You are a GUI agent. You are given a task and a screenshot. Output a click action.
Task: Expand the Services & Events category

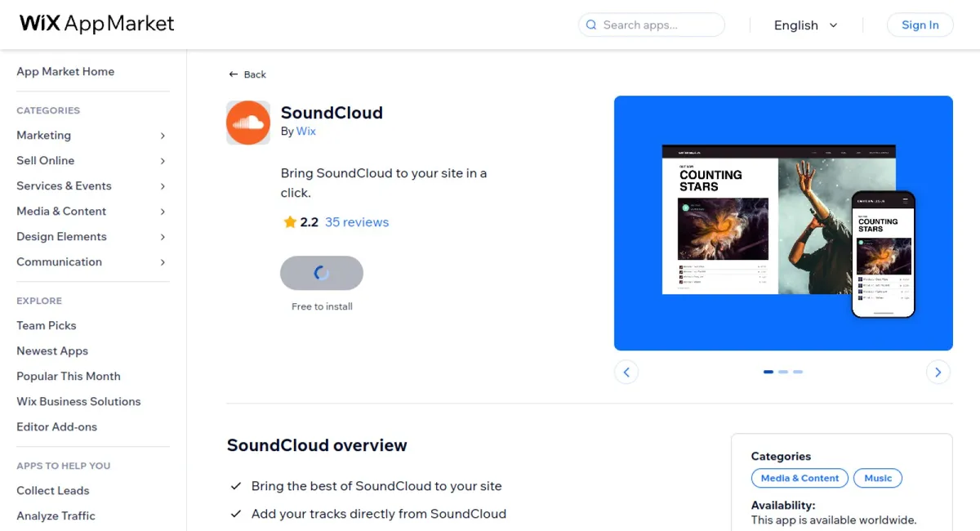91,186
